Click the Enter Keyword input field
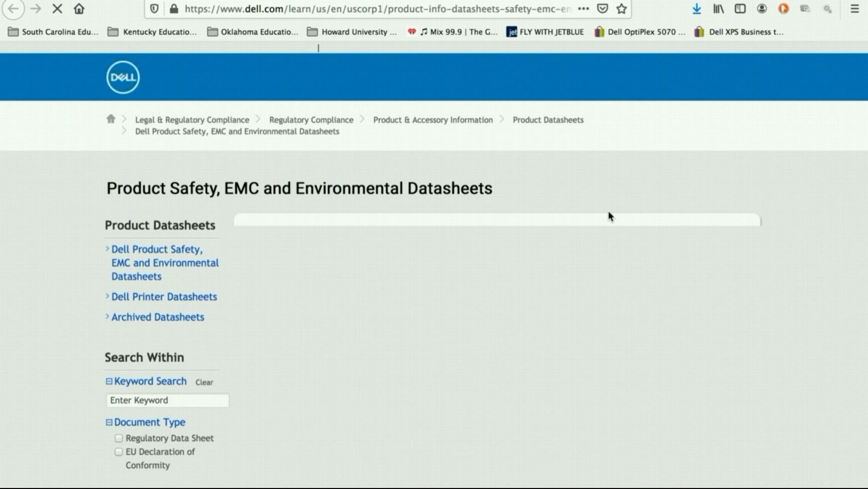Viewport: 868px width, 489px height. click(168, 400)
